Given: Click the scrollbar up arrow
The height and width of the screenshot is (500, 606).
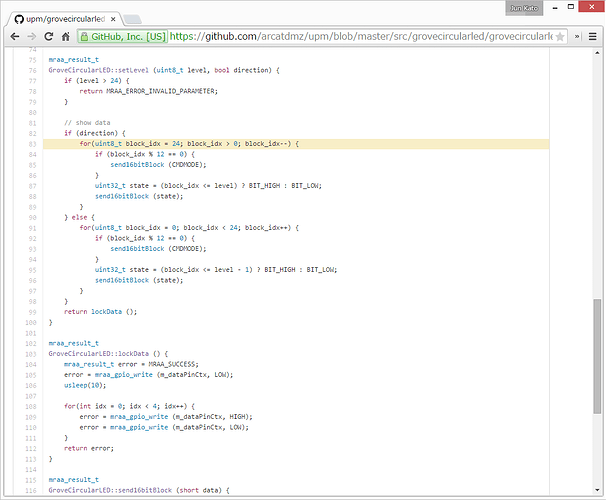Looking at the screenshot, I should coord(597,53).
